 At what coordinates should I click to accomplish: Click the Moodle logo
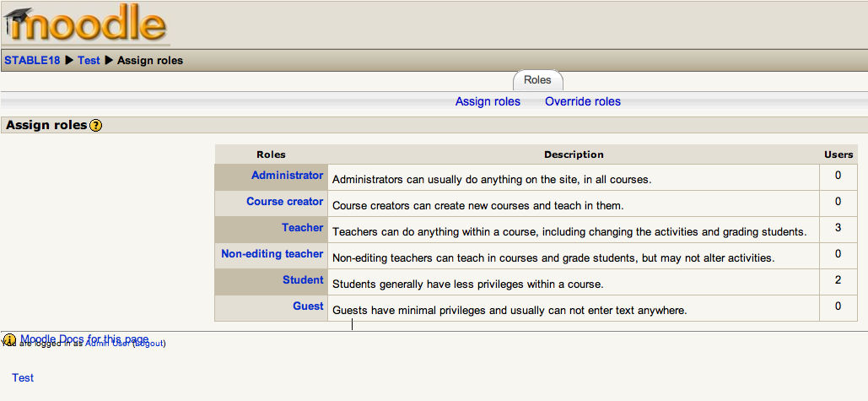point(86,25)
